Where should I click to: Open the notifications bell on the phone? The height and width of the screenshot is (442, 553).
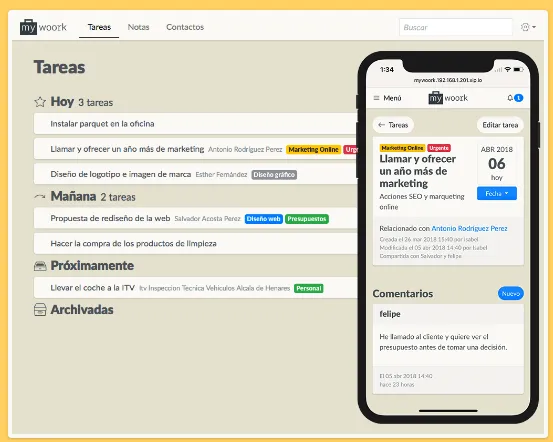(510, 98)
